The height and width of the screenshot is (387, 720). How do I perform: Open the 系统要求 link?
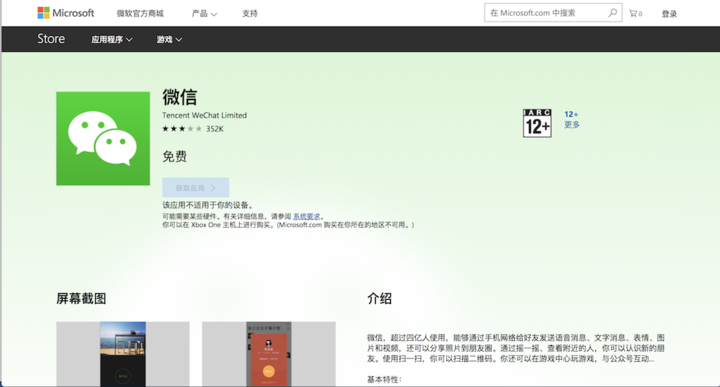pos(307,216)
